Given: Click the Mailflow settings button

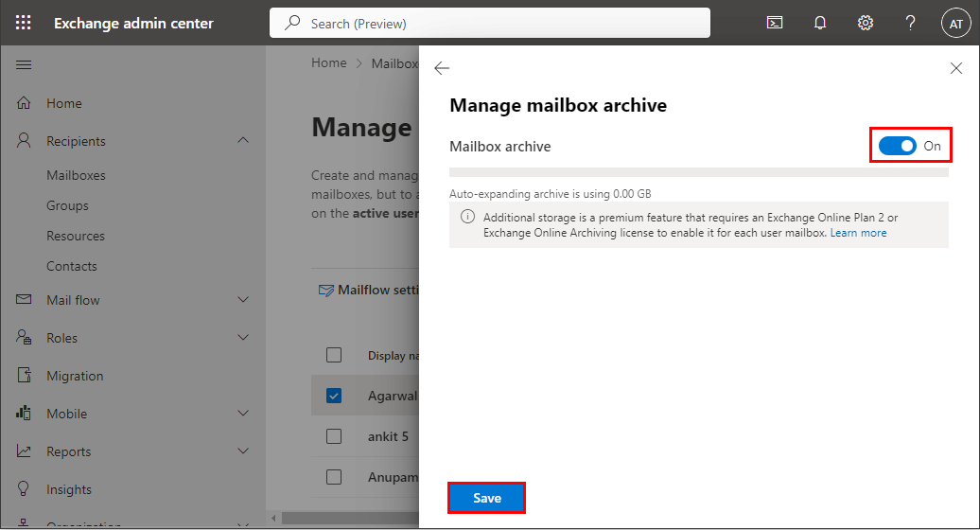Looking at the screenshot, I should coord(368,290).
